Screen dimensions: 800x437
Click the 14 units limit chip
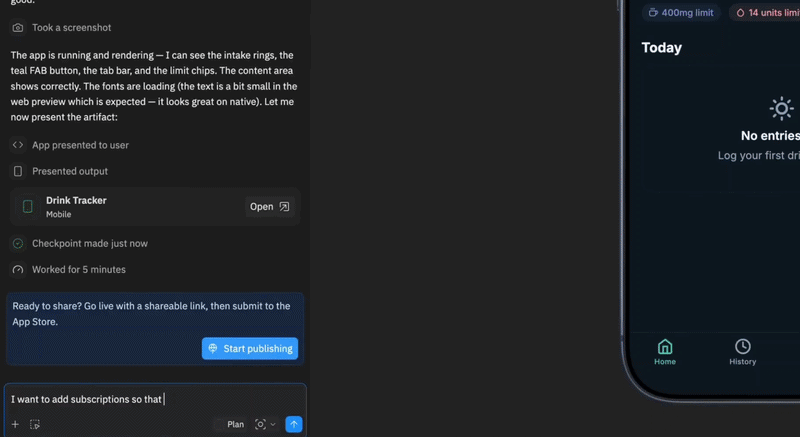[x=767, y=13]
